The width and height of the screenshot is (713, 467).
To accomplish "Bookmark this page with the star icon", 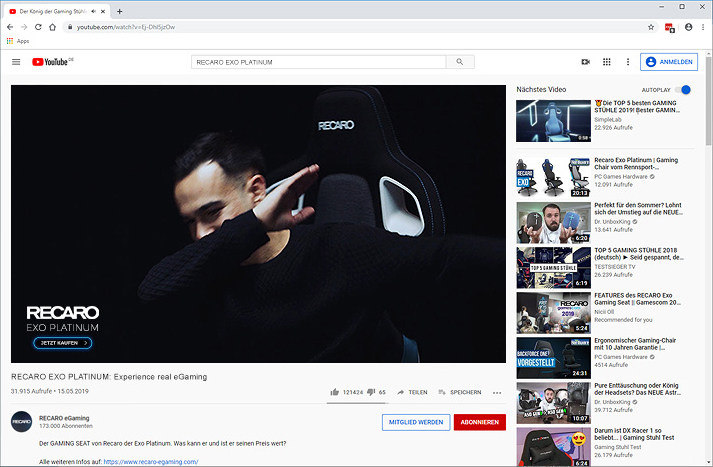I will (651, 27).
